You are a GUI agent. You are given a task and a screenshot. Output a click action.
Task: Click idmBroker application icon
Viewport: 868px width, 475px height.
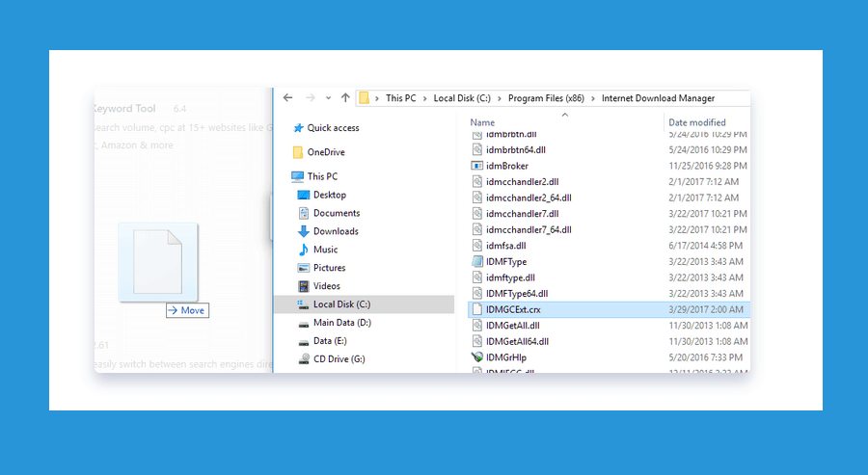click(476, 166)
